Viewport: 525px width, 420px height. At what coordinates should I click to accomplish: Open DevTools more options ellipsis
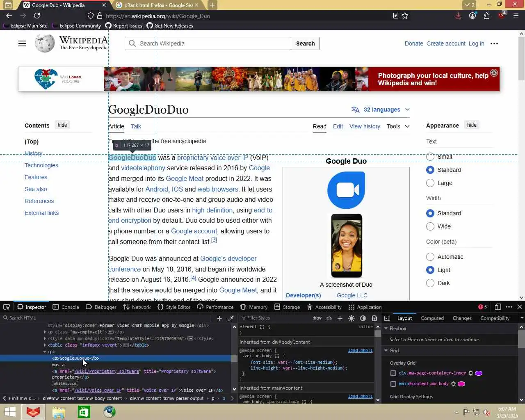click(509, 307)
